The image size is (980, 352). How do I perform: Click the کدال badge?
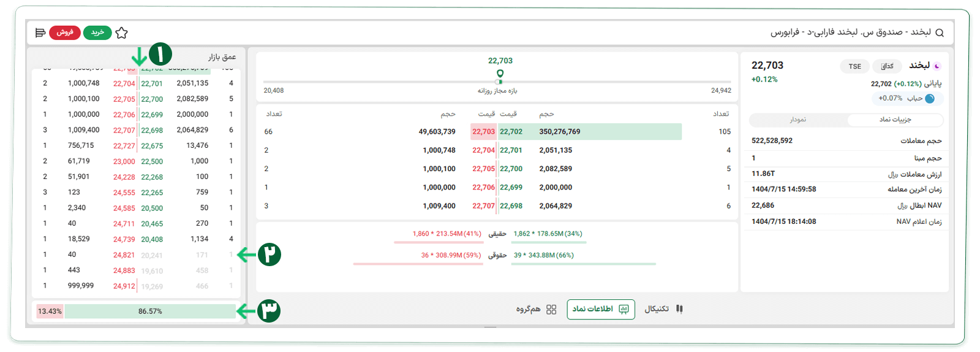pos(886,66)
